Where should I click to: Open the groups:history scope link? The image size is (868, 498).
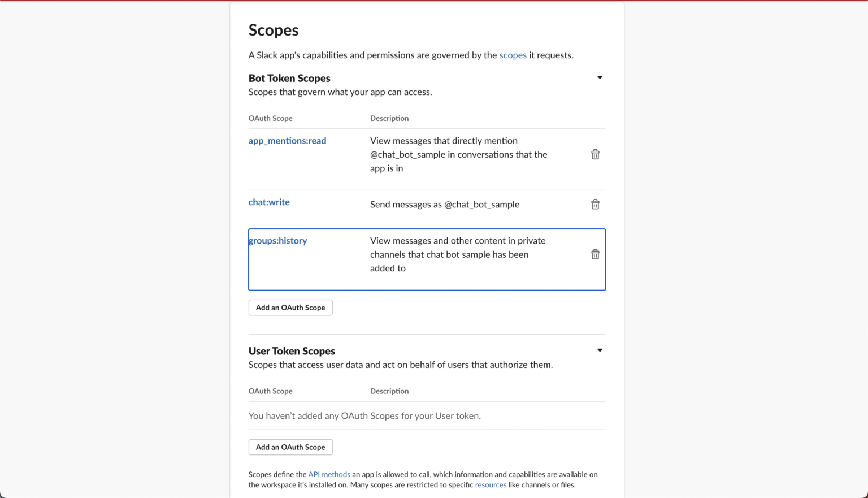278,241
